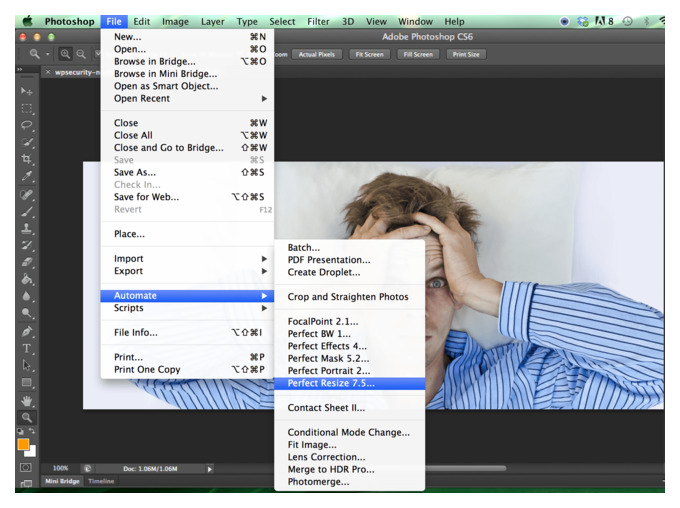The height and width of the screenshot is (508, 680).
Task: Expand the toolbox using double-arrow
Action: (x=19, y=69)
